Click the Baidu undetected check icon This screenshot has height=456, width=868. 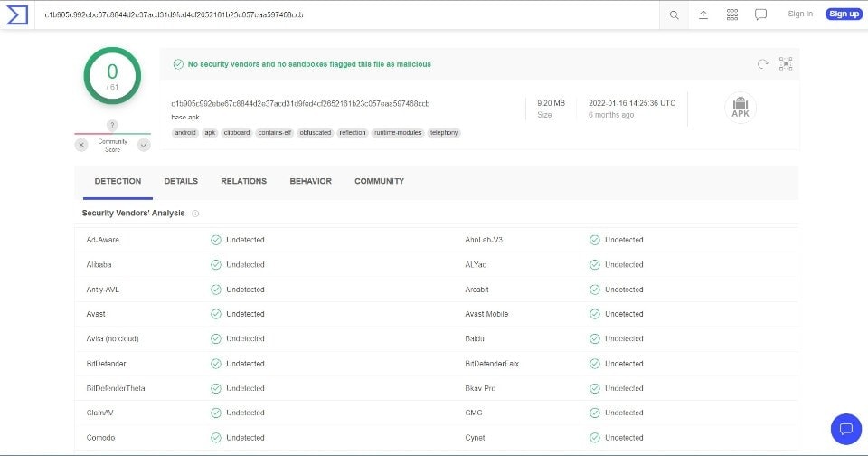pyautogui.click(x=595, y=338)
